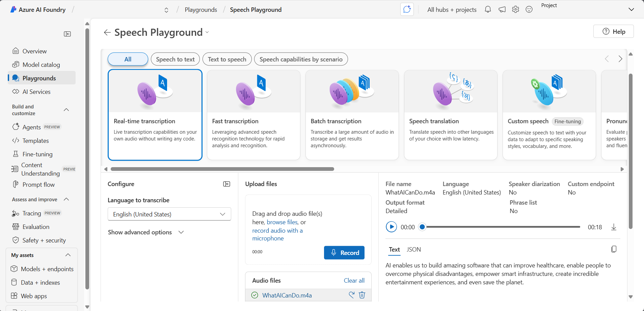Re-run WhatAICanDo.m4a with the redo icon
The width and height of the screenshot is (644, 311).
[x=352, y=295]
